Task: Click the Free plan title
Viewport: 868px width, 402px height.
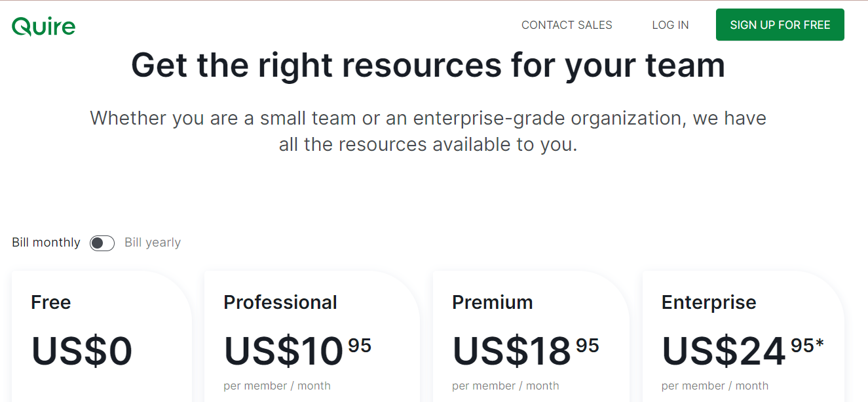Action: pos(50,302)
